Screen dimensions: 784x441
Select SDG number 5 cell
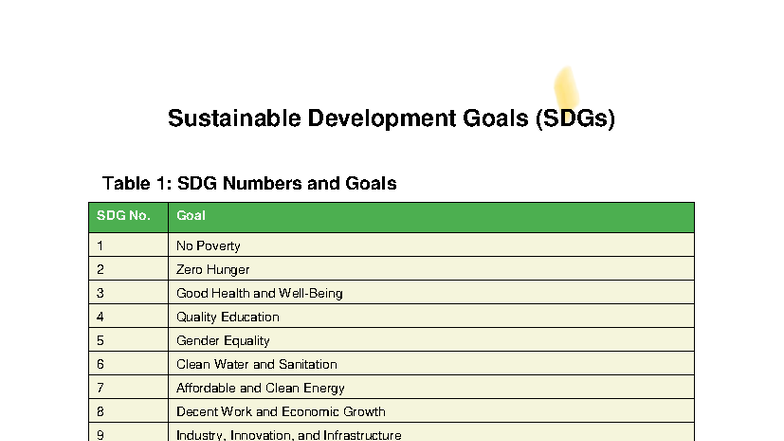click(128, 341)
